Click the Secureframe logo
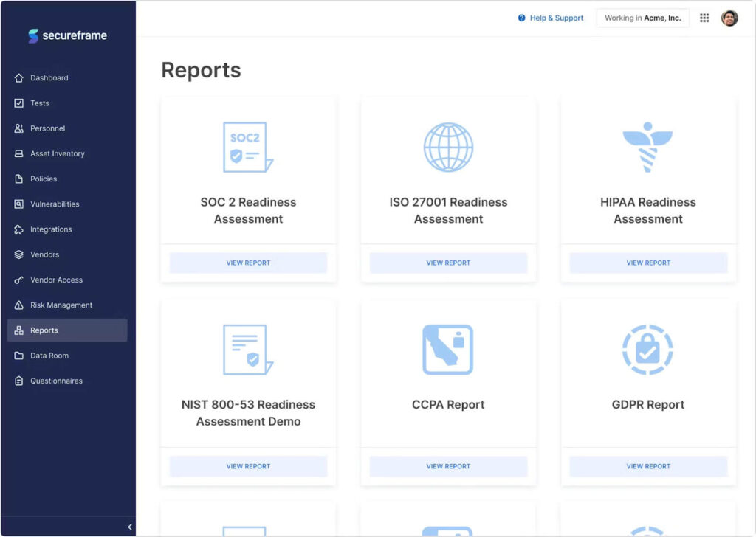This screenshot has height=537, width=756. (x=67, y=35)
